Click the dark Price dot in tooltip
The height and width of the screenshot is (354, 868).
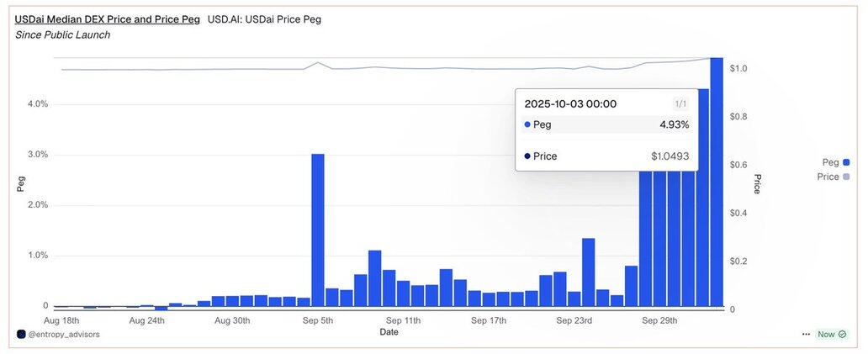click(x=527, y=156)
